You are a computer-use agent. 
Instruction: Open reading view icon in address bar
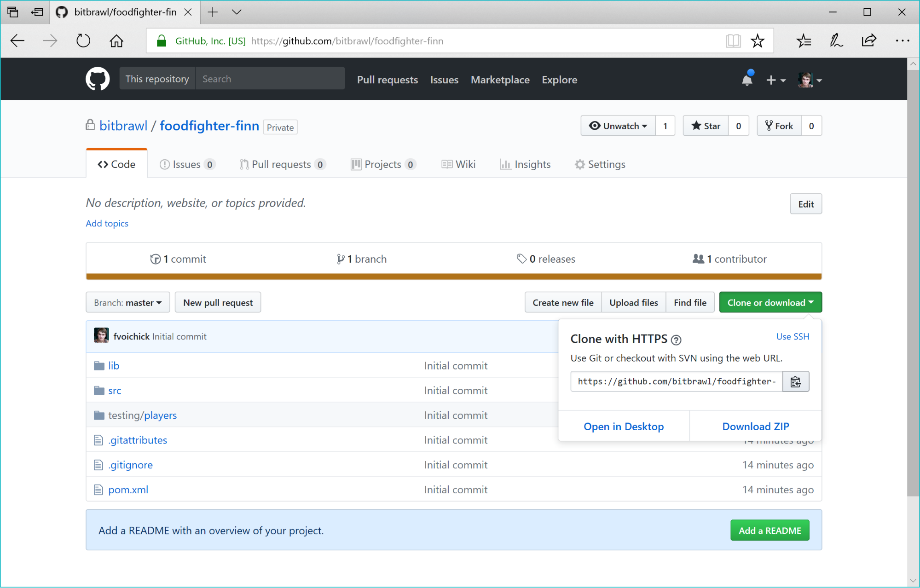(733, 41)
